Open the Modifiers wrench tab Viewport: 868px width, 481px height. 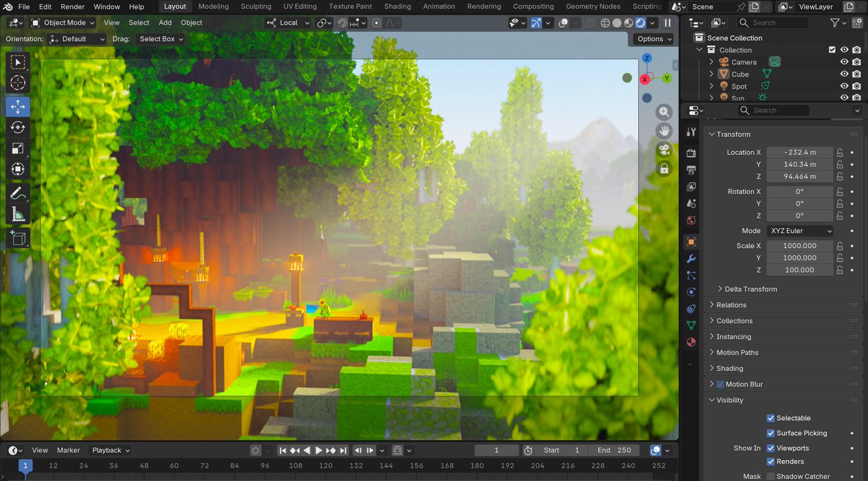[x=691, y=259]
